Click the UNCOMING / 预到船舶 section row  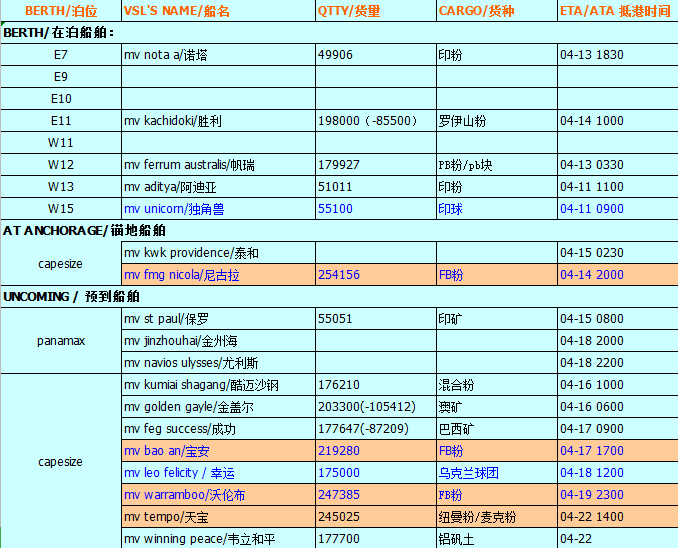tap(339, 297)
